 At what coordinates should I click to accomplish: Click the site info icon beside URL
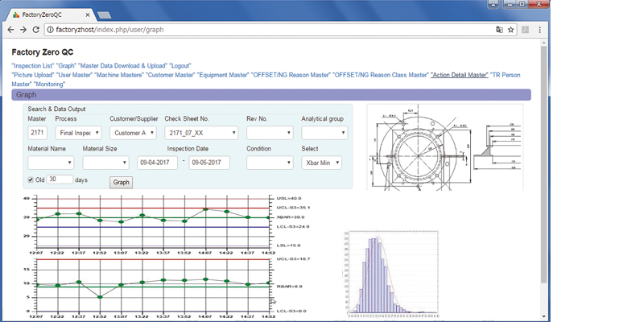pos(50,30)
